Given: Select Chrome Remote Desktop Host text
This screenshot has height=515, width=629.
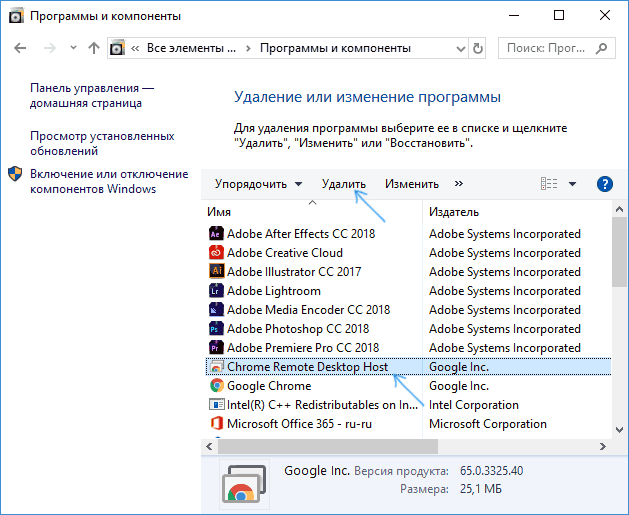Looking at the screenshot, I should coord(307,367).
